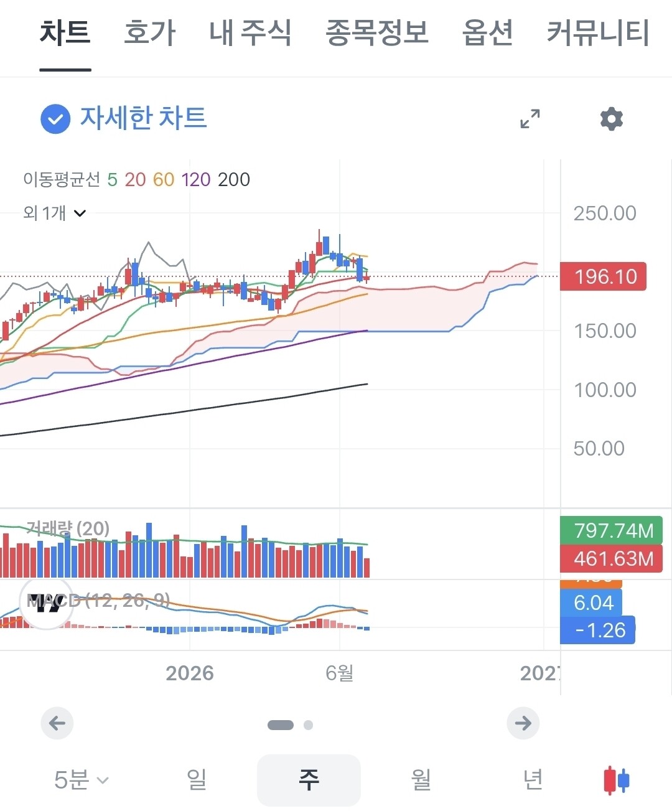The height and width of the screenshot is (811, 672).
Task: Tap the TradingView logo badge
Action: click(x=47, y=603)
